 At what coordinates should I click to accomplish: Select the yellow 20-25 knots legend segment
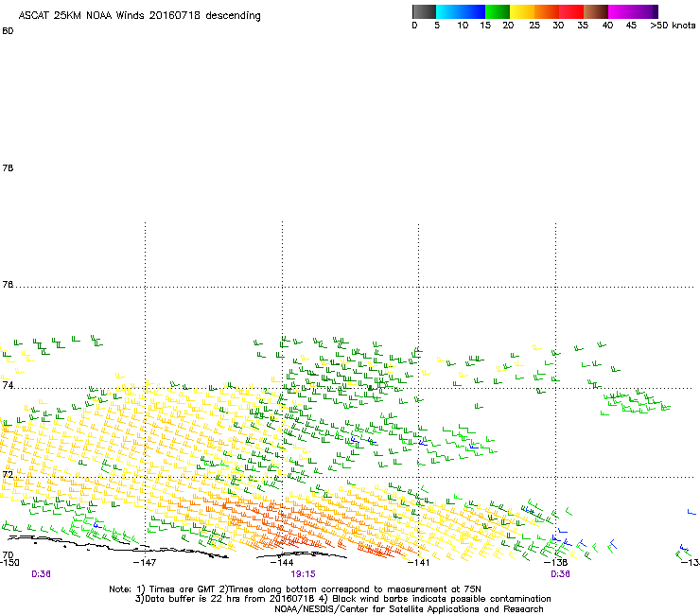point(522,11)
